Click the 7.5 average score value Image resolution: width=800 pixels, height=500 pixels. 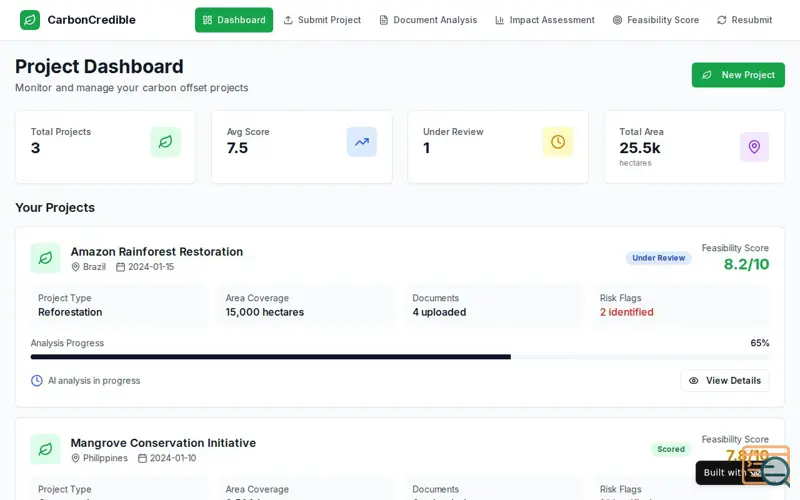coord(237,148)
